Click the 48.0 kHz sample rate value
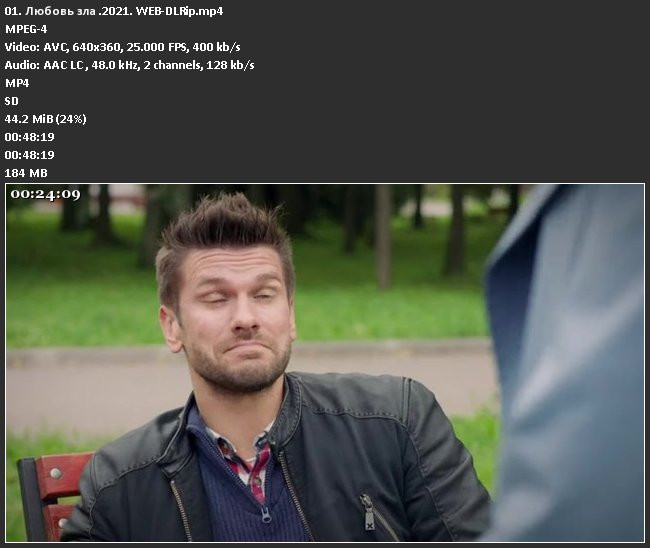650x548 pixels. point(123,65)
